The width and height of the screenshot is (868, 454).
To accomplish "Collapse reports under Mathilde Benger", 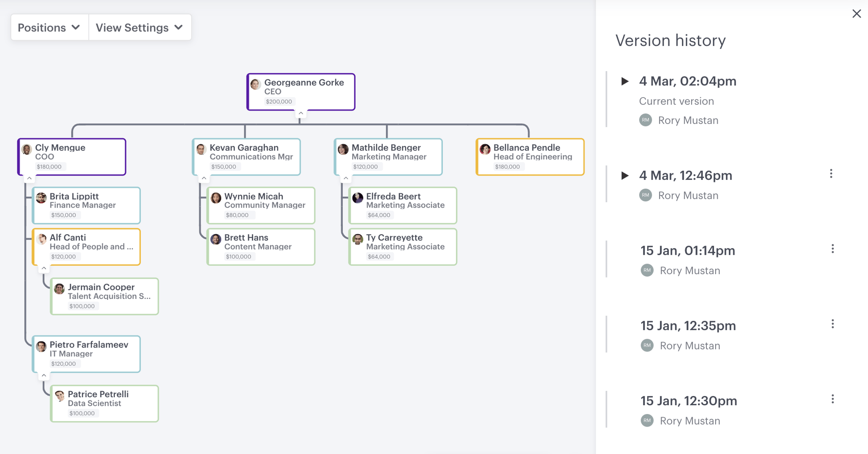I will (346, 179).
